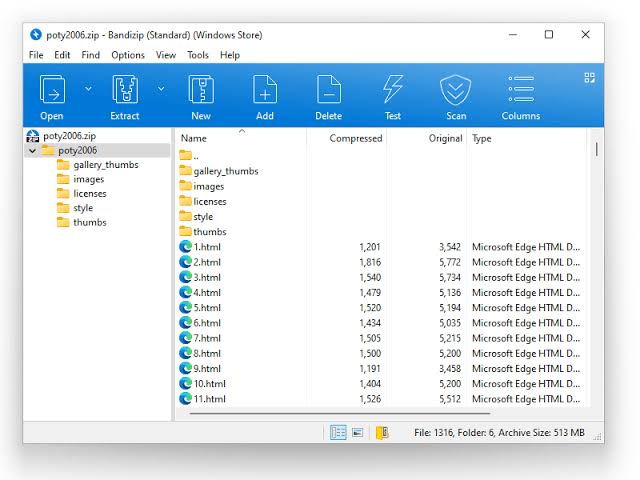Image resolution: width=640 pixels, height=480 pixels.
Task: Open the Edit menu
Action: coord(62,55)
